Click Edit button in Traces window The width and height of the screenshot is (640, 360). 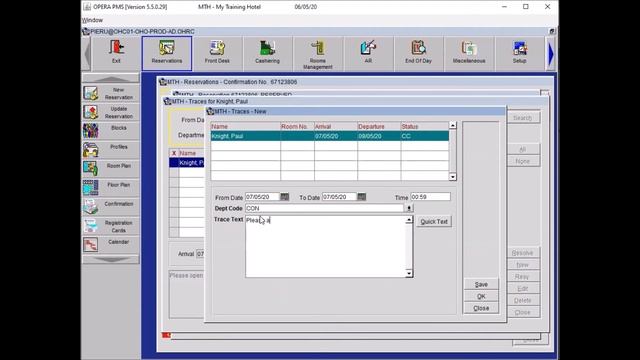click(522, 289)
